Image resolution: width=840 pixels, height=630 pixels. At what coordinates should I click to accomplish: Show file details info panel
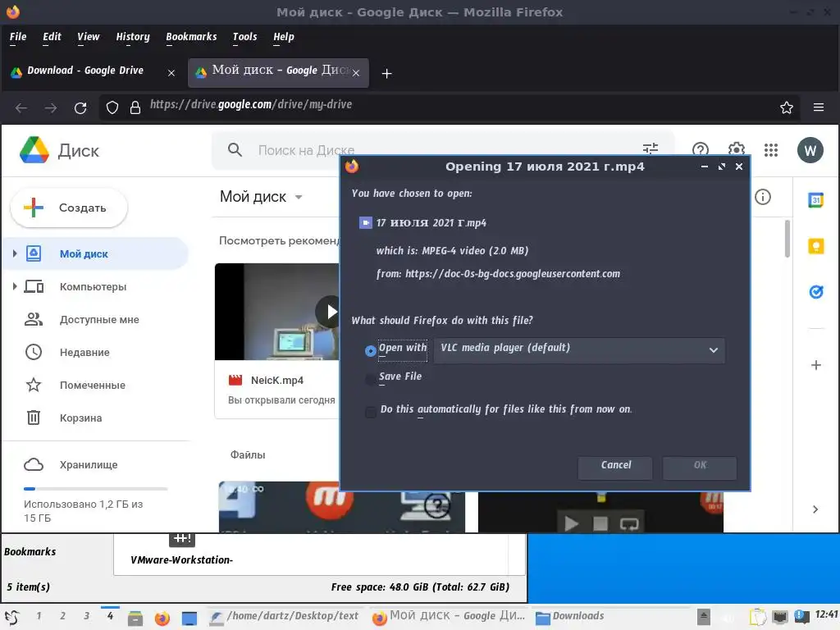[762, 197]
